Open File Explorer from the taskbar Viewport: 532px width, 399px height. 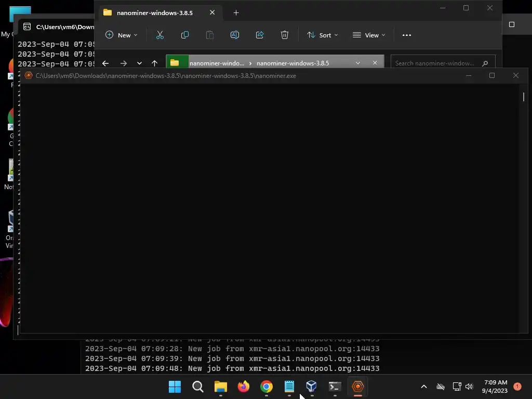[x=220, y=387]
